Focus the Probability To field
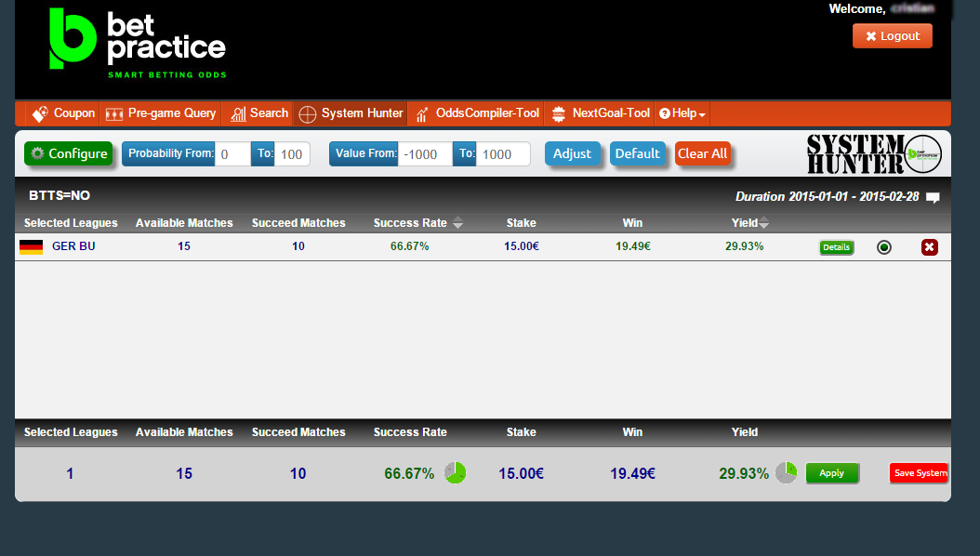This screenshot has width=980, height=556. point(292,154)
